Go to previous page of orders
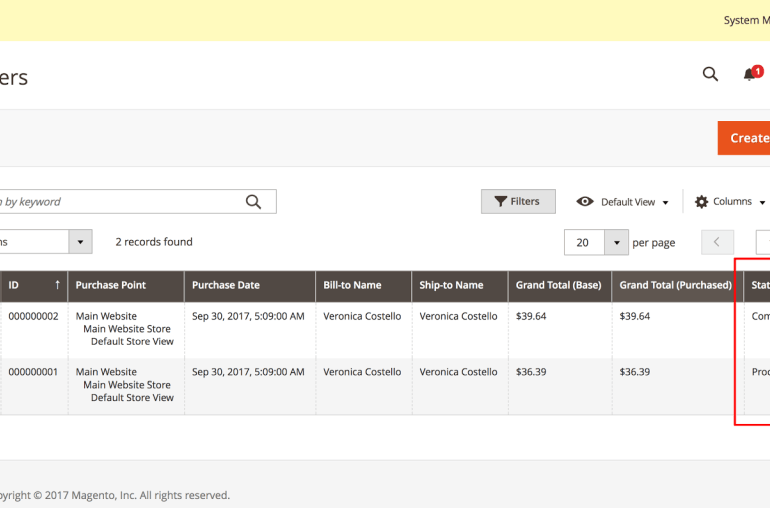This screenshot has height=508, width=770. click(717, 242)
